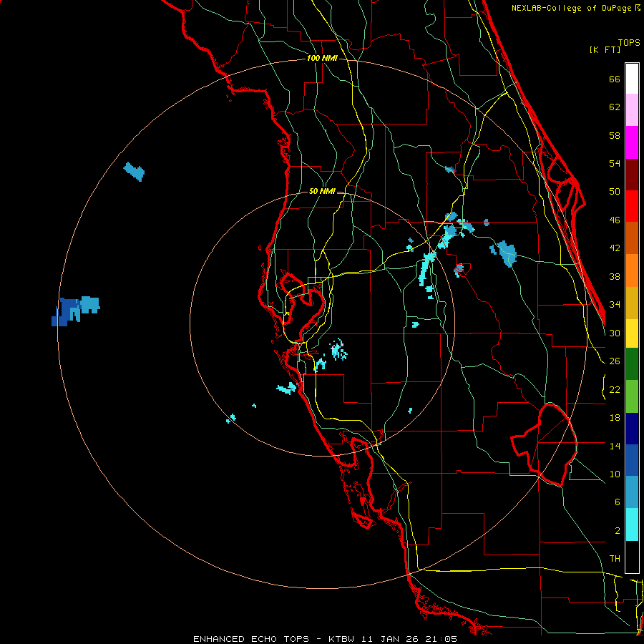
Task: Click the large blue echo east of 50 NMI ring
Action: pyautogui.click(x=507, y=253)
